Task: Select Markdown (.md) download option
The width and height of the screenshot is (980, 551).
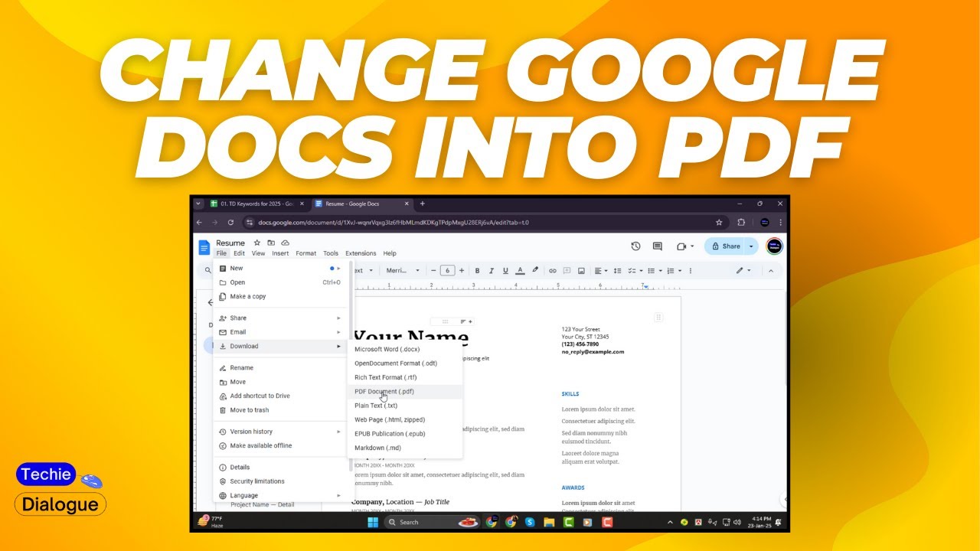Action: [405, 448]
